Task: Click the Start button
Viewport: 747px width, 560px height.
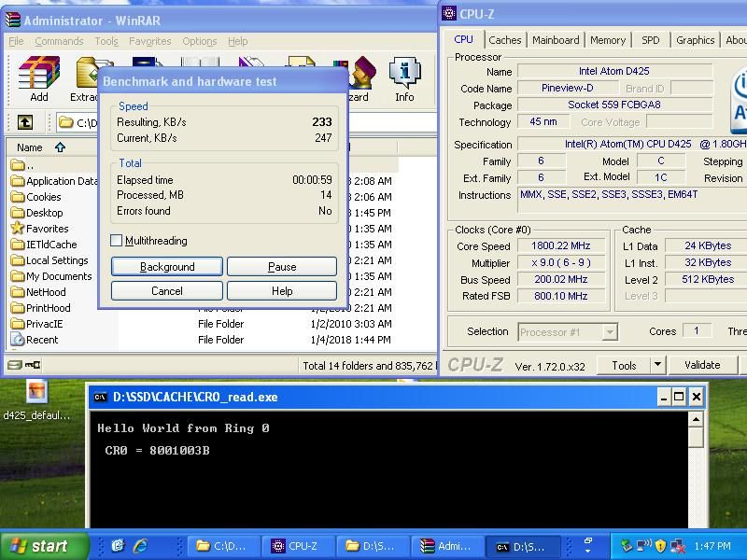Action: tap(45, 546)
